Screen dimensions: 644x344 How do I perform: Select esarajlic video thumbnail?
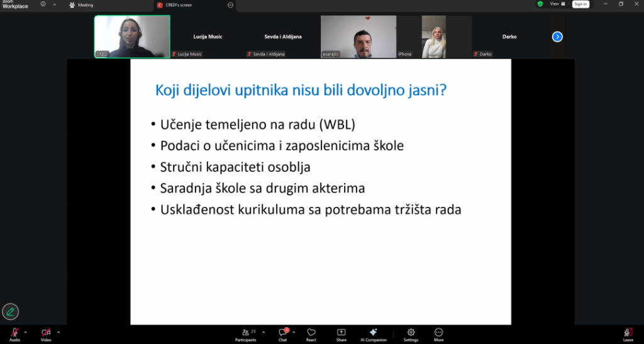click(358, 36)
